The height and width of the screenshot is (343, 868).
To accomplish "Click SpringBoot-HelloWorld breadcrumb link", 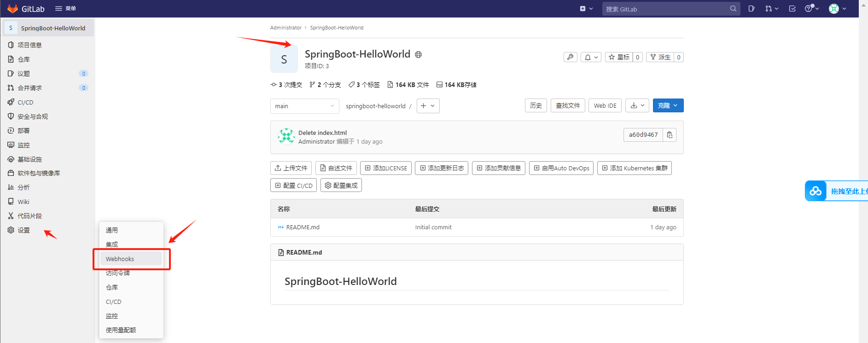I will click(x=337, y=28).
